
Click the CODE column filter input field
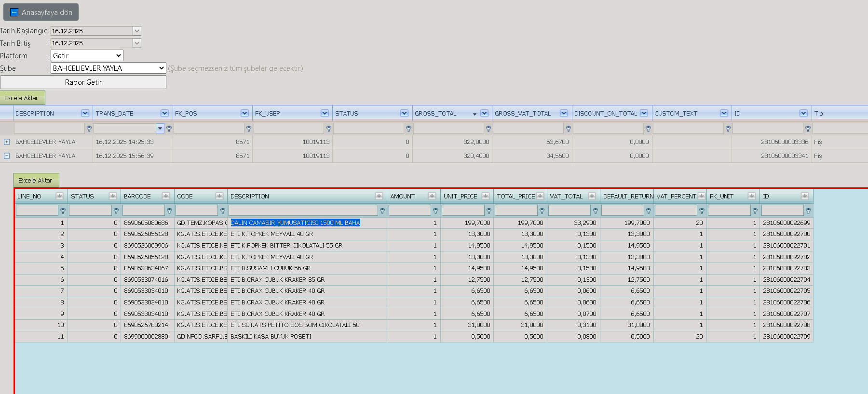[197, 210]
